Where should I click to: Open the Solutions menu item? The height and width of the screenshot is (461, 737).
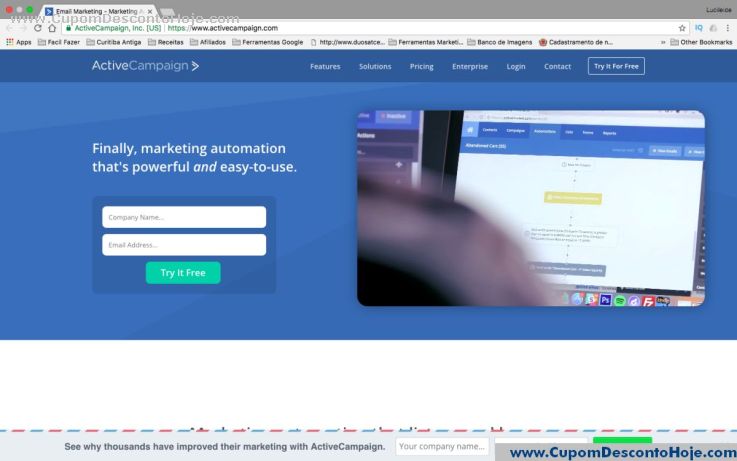tap(375, 66)
